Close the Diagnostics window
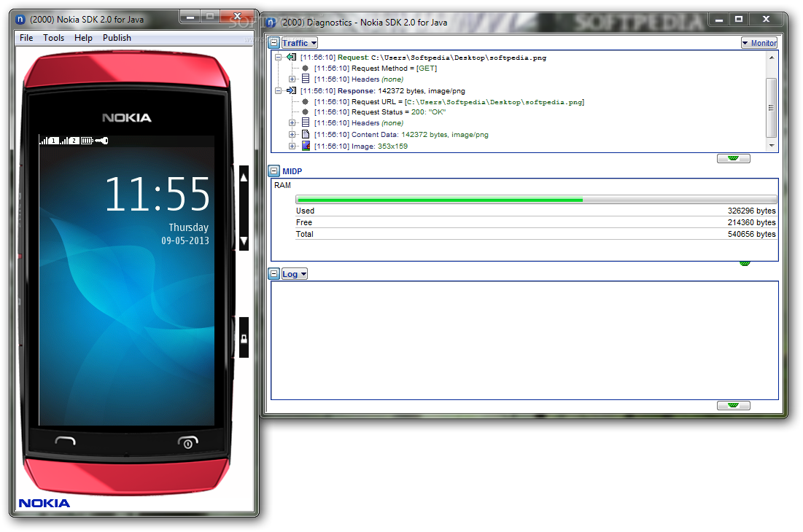This screenshot has width=803, height=532. click(x=766, y=20)
